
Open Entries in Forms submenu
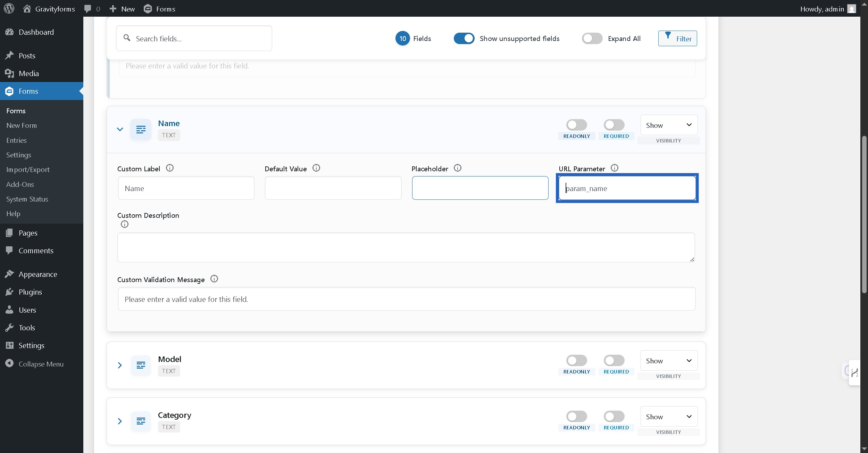pyautogui.click(x=16, y=140)
